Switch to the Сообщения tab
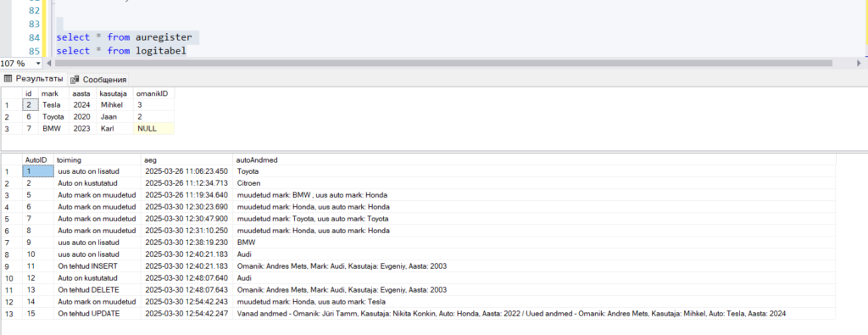Image resolution: width=868 pixels, height=335 pixels. pyautogui.click(x=98, y=80)
